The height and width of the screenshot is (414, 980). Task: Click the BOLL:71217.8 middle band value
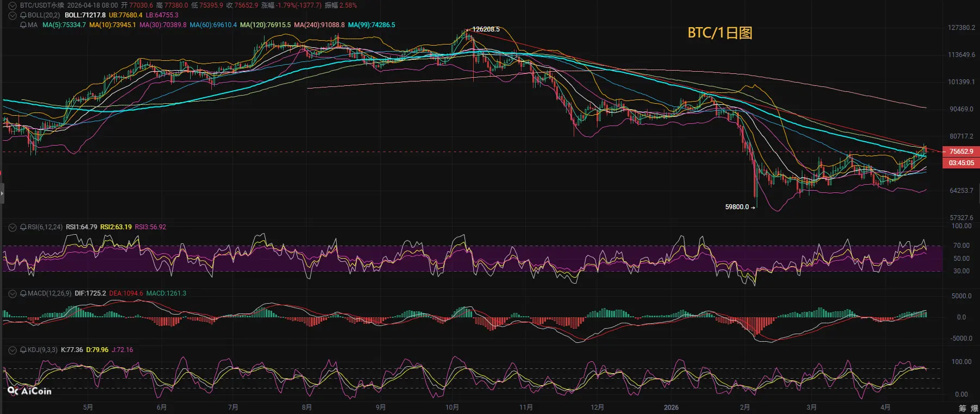(85, 15)
